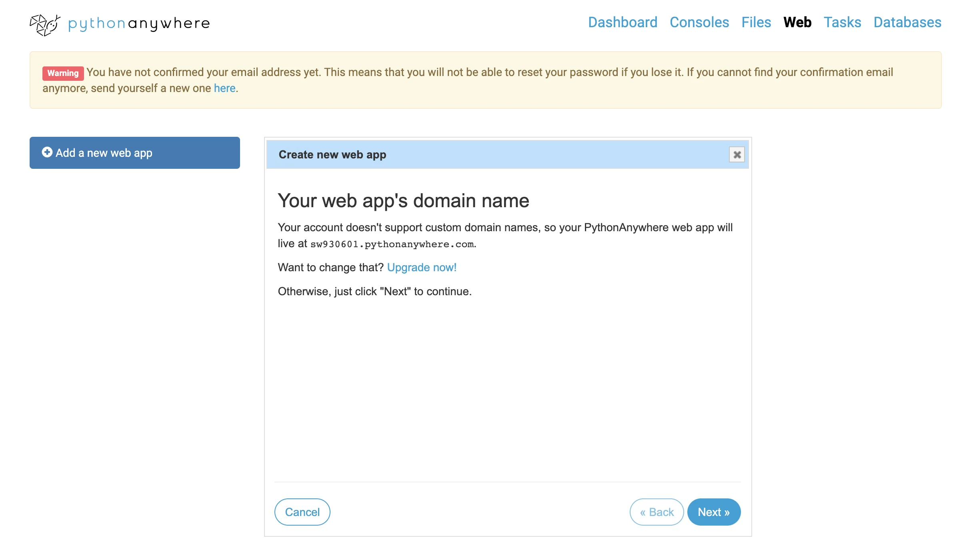Image resolution: width=973 pixels, height=560 pixels.
Task: Click the 'here' confirmation email link
Action: (224, 88)
